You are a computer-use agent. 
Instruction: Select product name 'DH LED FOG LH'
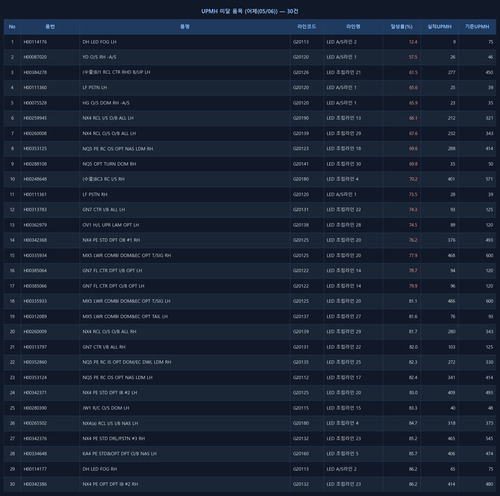[99, 42]
